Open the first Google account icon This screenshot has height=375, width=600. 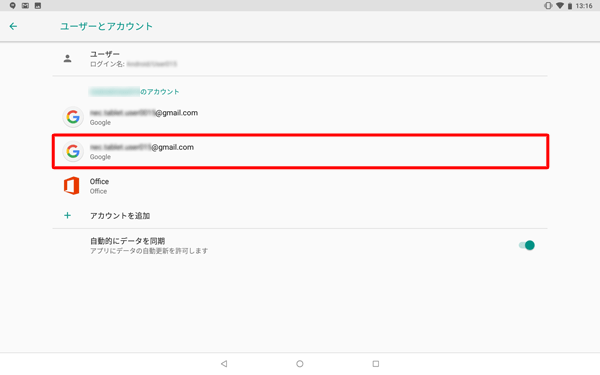(73, 117)
